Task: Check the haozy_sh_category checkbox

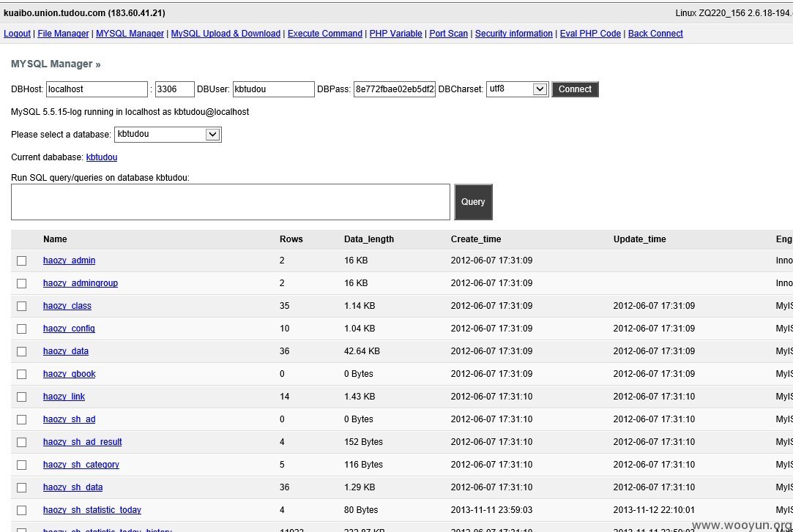Action: click(x=21, y=465)
